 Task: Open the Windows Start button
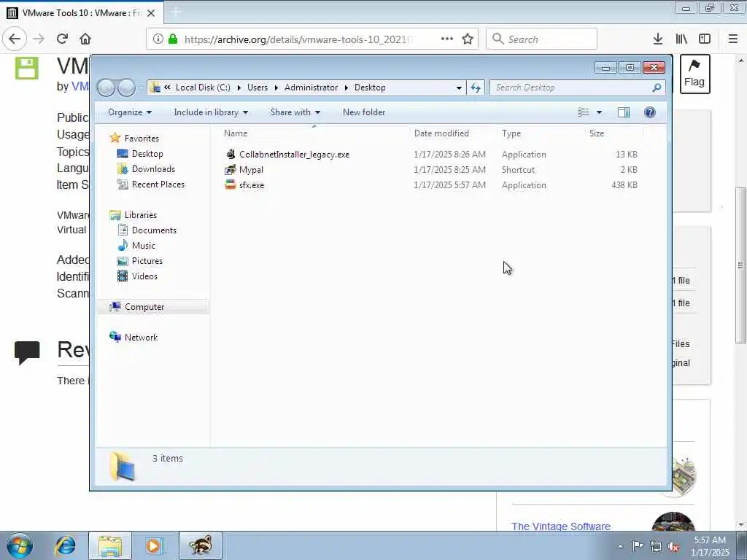(x=20, y=545)
